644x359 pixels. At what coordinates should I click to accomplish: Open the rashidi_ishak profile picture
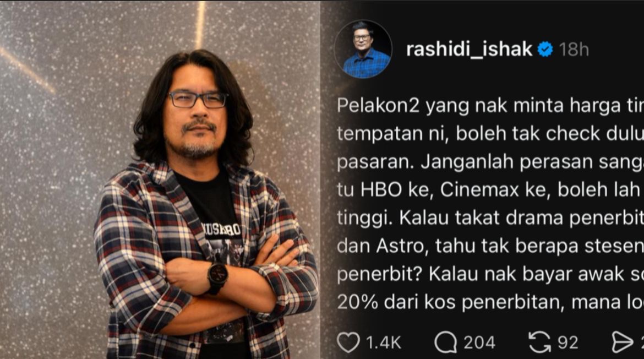(363, 49)
